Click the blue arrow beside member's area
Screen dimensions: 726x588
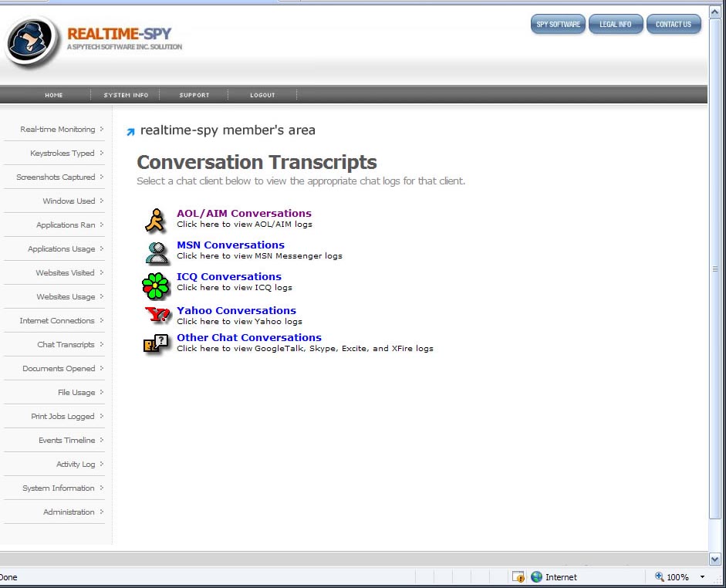[x=130, y=132]
